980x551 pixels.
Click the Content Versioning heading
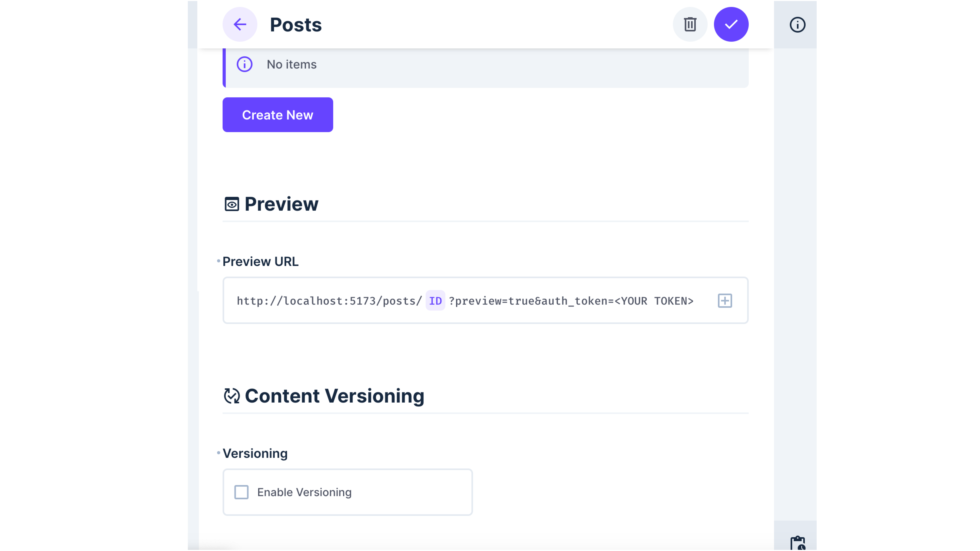(335, 396)
